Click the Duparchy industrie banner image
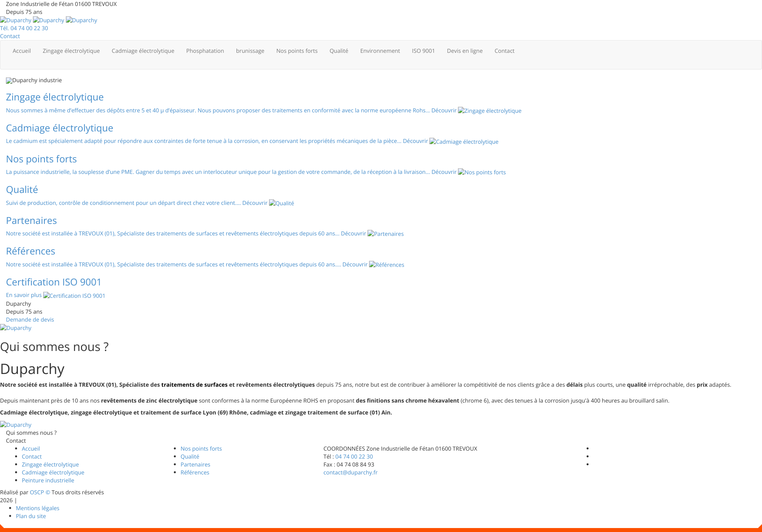Image resolution: width=762 pixels, height=532 pixels. pos(34,80)
